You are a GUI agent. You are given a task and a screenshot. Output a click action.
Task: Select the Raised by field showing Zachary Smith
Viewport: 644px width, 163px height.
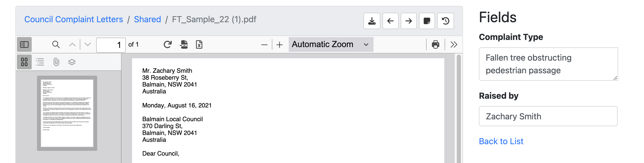pyautogui.click(x=548, y=116)
